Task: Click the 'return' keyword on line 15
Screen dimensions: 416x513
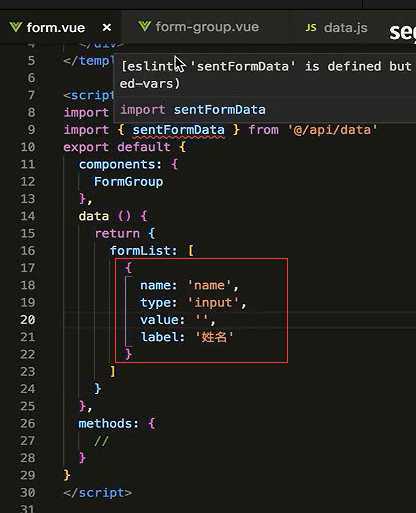Action: click(117, 233)
